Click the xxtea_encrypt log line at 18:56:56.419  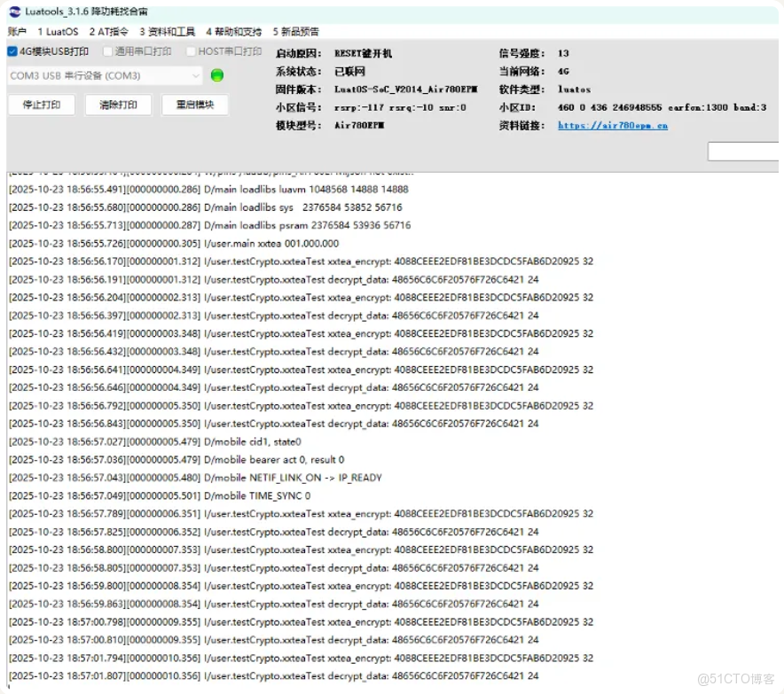(x=301, y=333)
